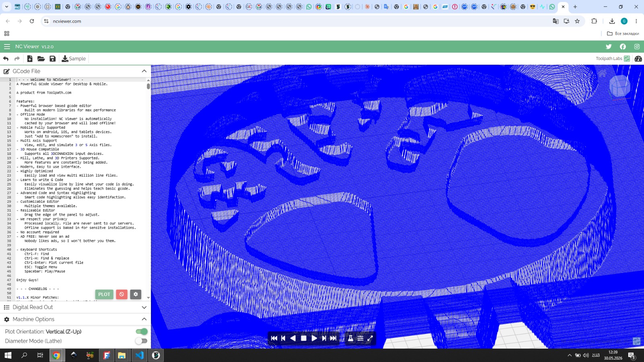
Task: Toggle fullscreen with the expand arrows icon
Action: [370, 338]
